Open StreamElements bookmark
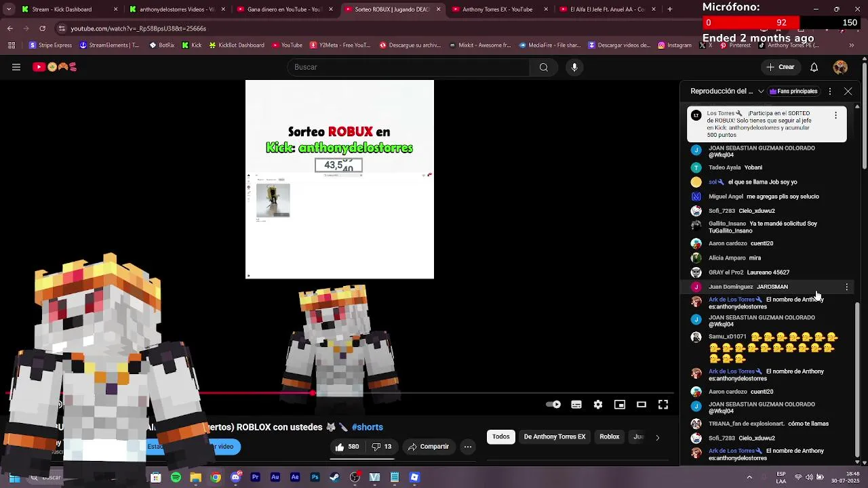Screen dimensions: 868x488 pos(109,45)
